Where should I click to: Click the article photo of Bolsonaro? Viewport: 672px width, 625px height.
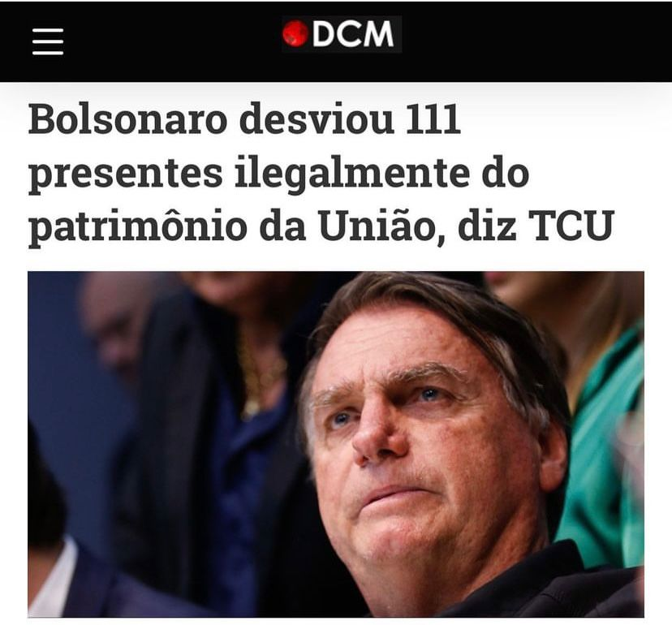[335, 444]
